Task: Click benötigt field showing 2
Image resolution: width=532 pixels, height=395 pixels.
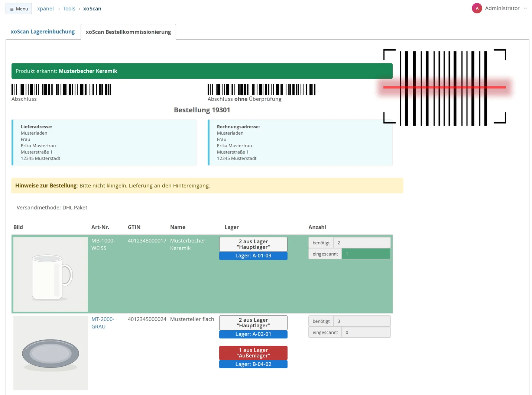Action: 362,243
